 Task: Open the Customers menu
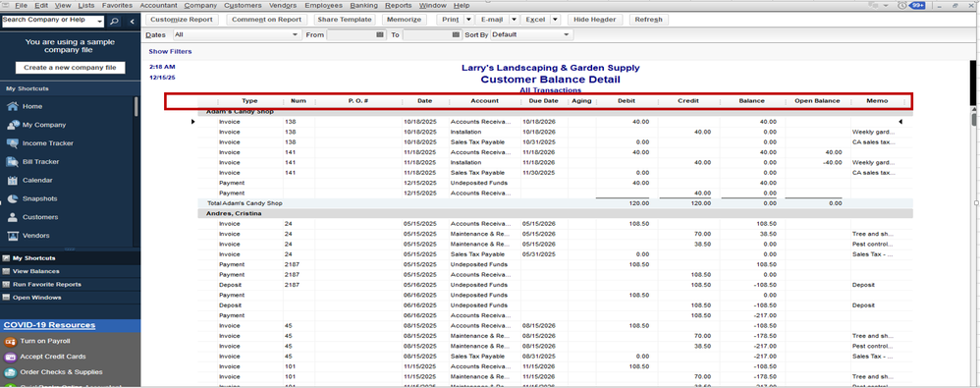coord(243,5)
